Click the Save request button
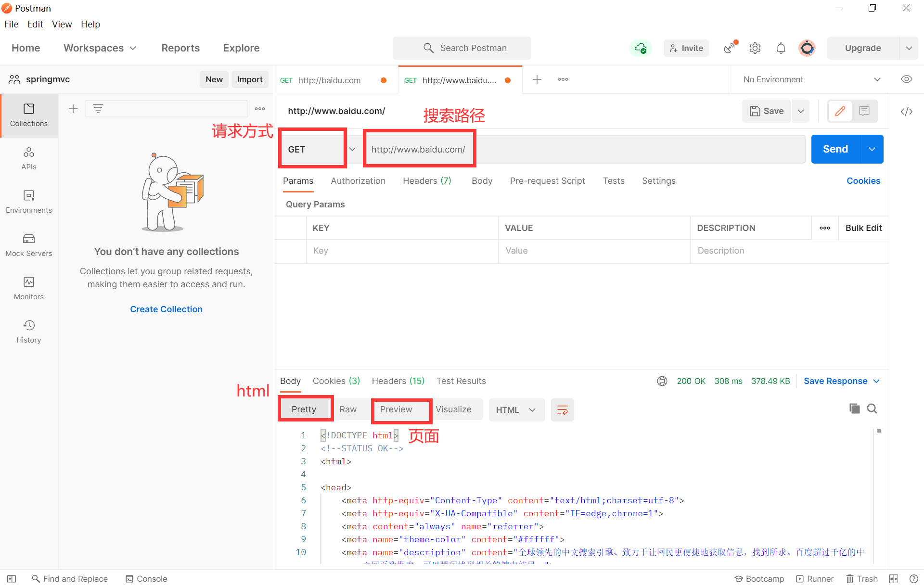 pos(767,111)
